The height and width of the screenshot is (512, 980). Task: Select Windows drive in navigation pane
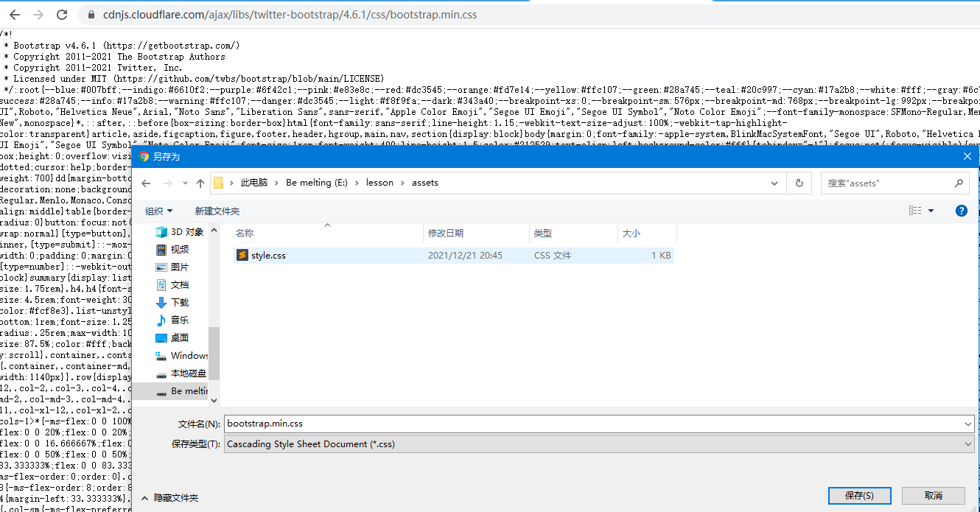[181, 355]
